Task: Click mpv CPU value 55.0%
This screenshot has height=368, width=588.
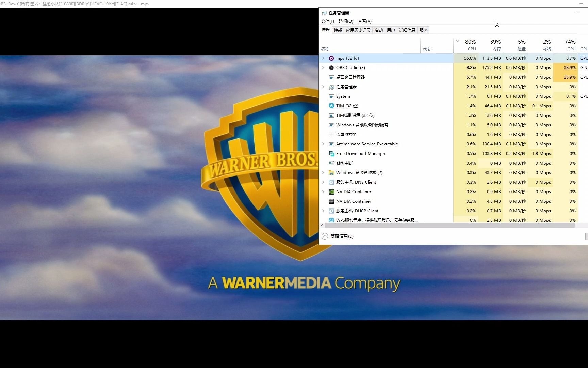Action: pyautogui.click(x=470, y=58)
